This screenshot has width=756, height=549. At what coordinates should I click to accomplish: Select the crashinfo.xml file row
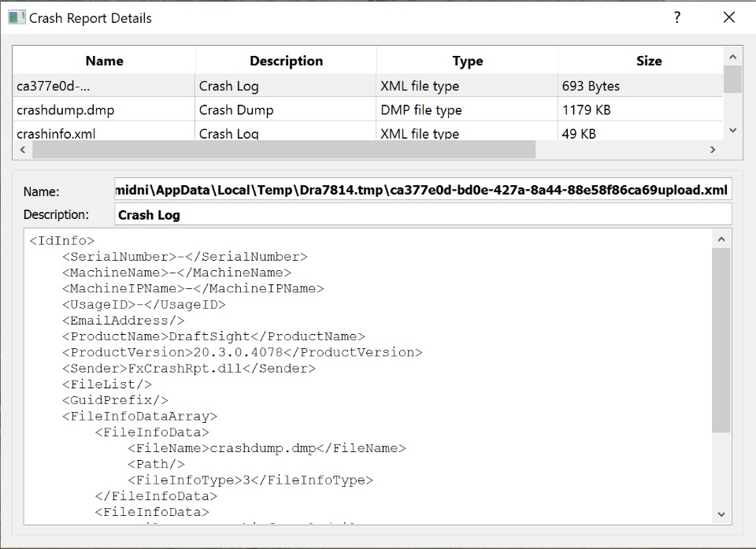pyautogui.click(x=104, y=133)
